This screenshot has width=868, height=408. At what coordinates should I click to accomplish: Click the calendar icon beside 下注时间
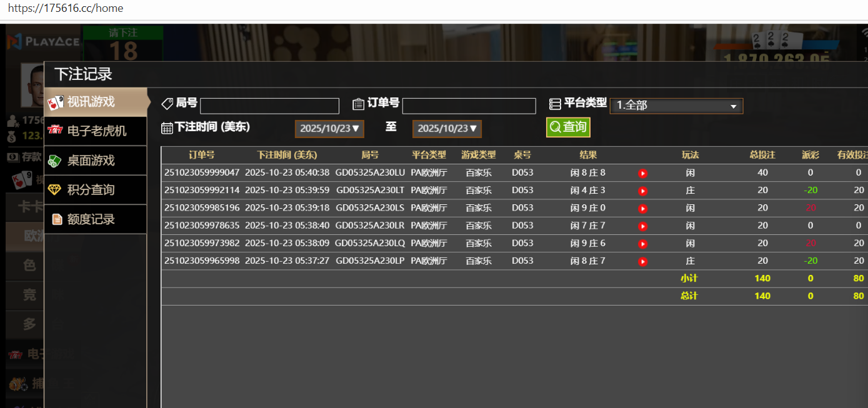coord(167,128)
